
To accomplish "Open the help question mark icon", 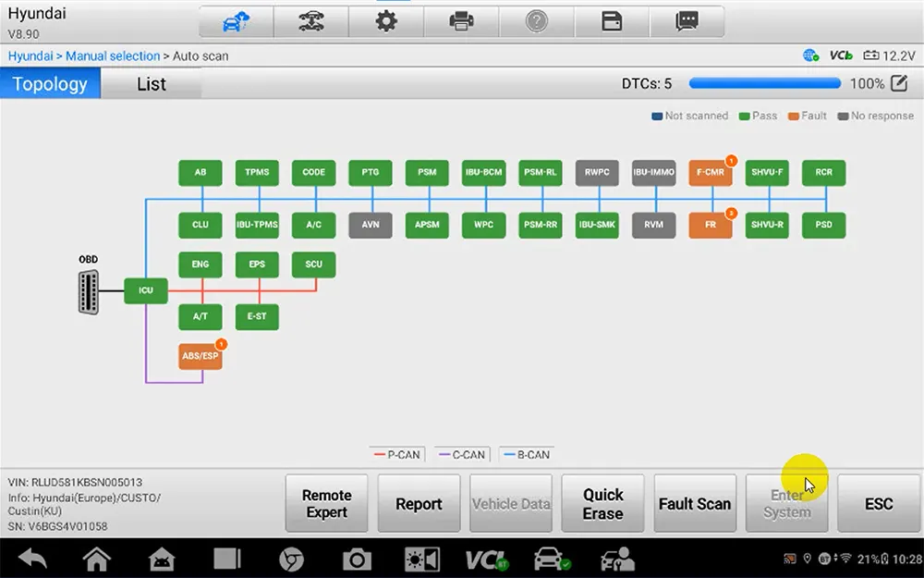I will click(536, 22).
